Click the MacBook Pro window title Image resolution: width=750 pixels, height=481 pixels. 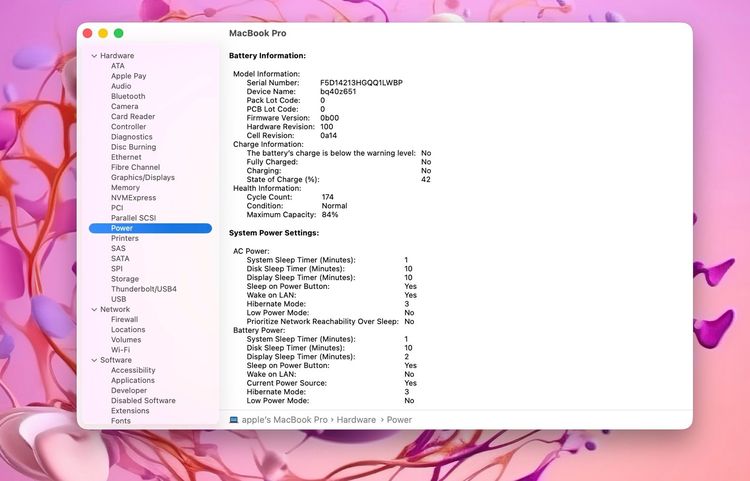258,33
